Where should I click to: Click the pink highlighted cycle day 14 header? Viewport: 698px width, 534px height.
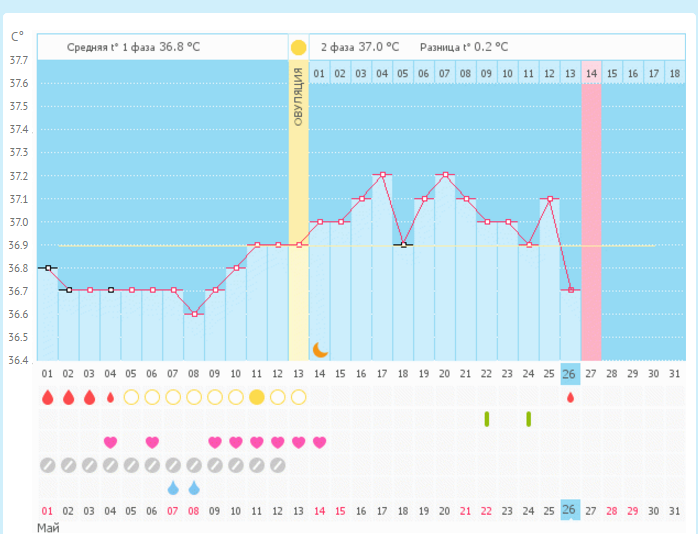click(x=591, y=73)
